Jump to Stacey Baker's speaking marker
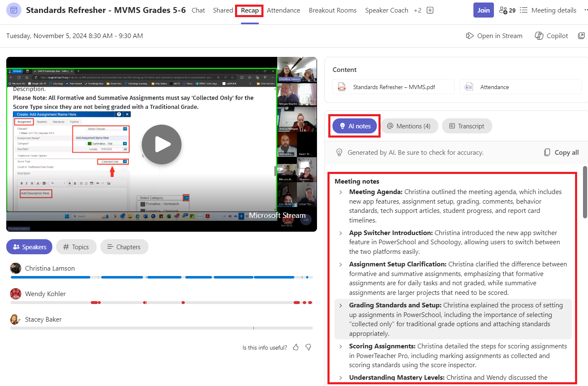The image size is (588, 386). tap(253, 328)
